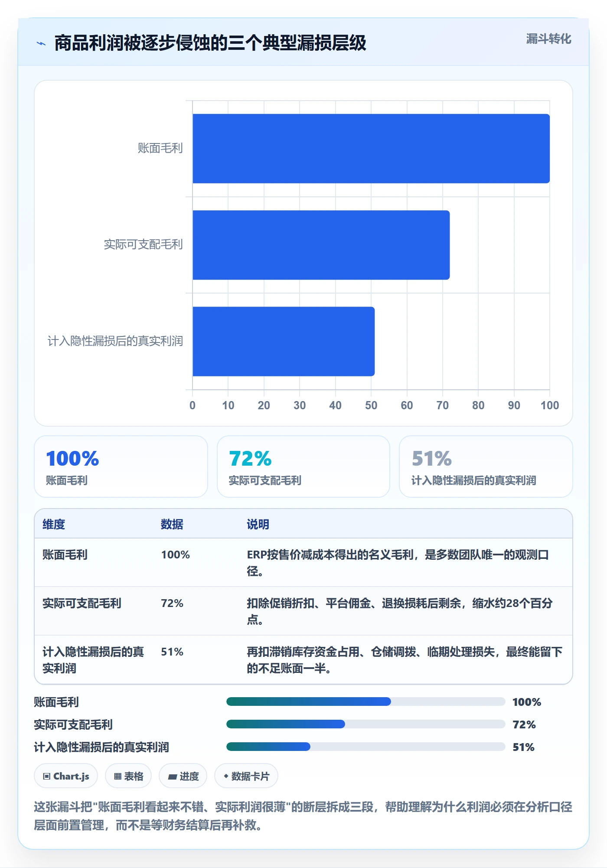Click the 72% cell in the table
Screen dimensions: 607x868
[172, 603]
